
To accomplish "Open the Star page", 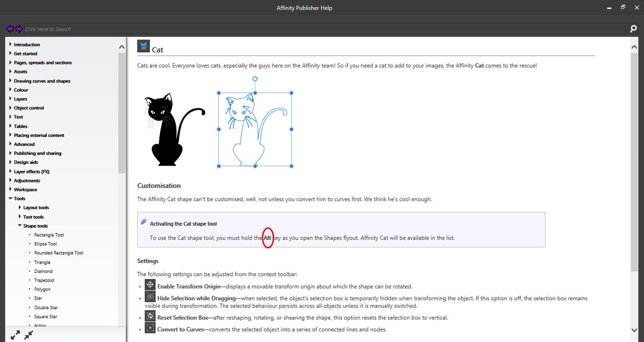I will [38, 298].
